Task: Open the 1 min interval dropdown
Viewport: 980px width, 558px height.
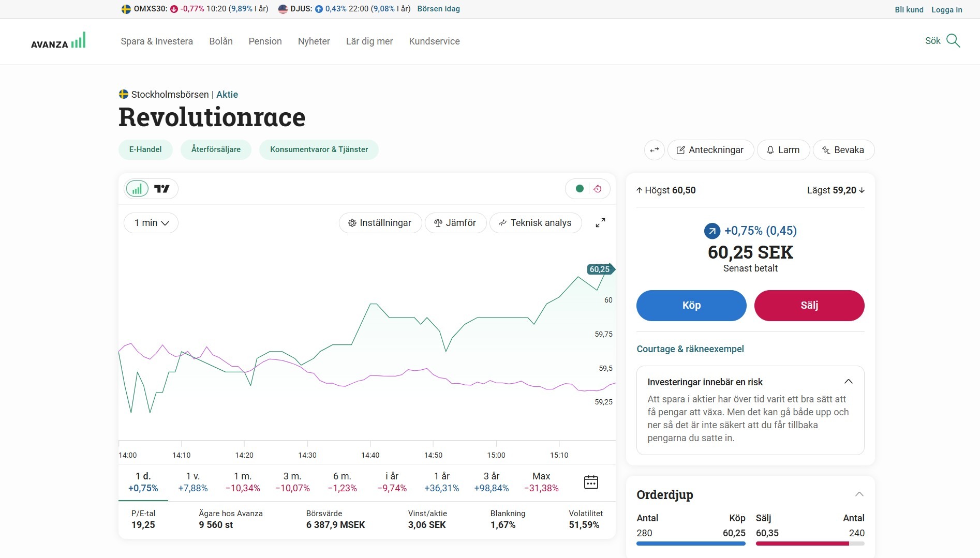Action: point(151,223)
